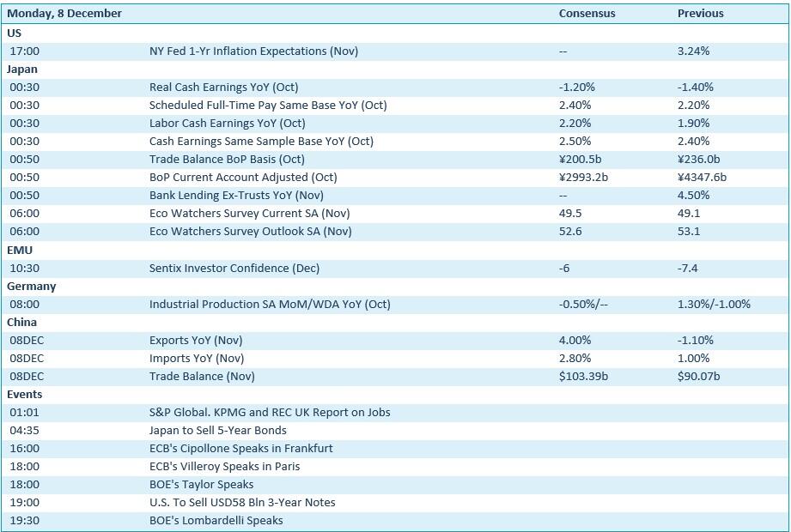Click the $103.39b trade balance consensus
791x532 pixels.
[x=583, y=376]
